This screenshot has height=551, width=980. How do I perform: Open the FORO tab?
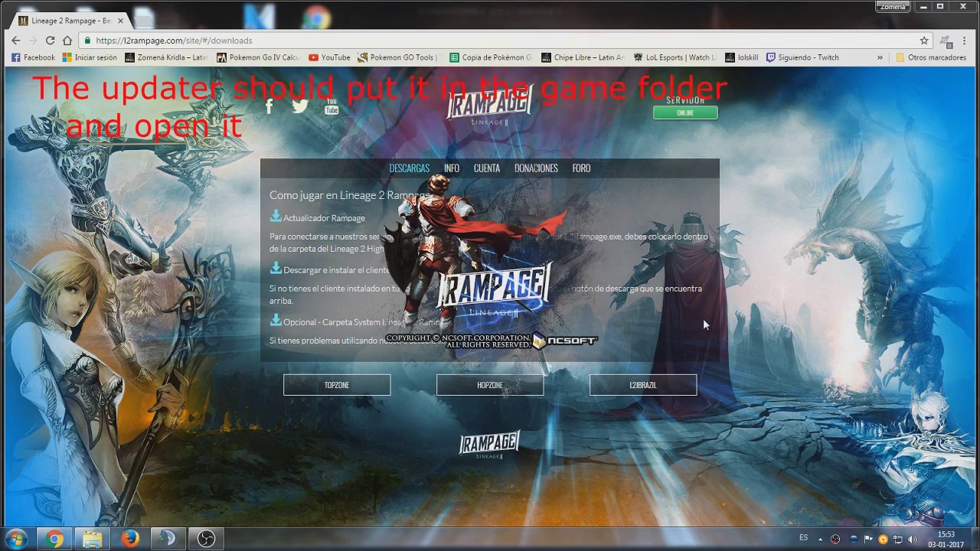[581, 168]
